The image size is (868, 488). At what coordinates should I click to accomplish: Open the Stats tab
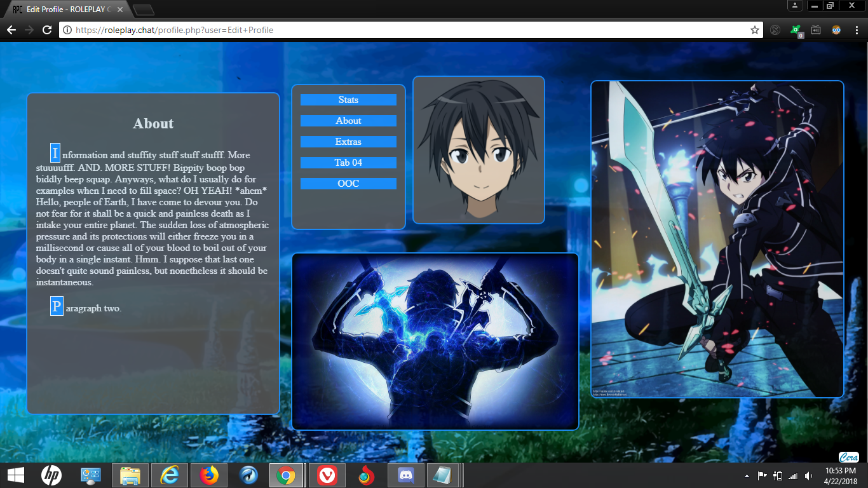pyautogui.click(x=348, y=100)
